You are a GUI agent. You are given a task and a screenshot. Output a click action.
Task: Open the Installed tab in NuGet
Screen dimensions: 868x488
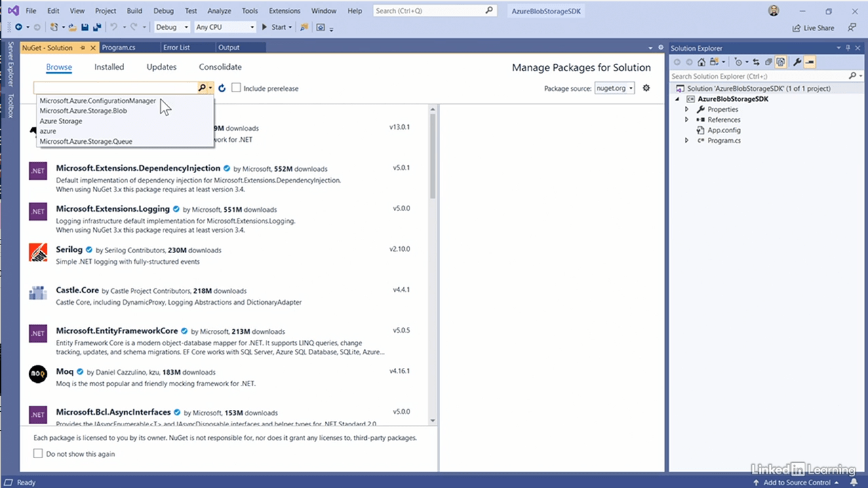click(x=109, y=67)
